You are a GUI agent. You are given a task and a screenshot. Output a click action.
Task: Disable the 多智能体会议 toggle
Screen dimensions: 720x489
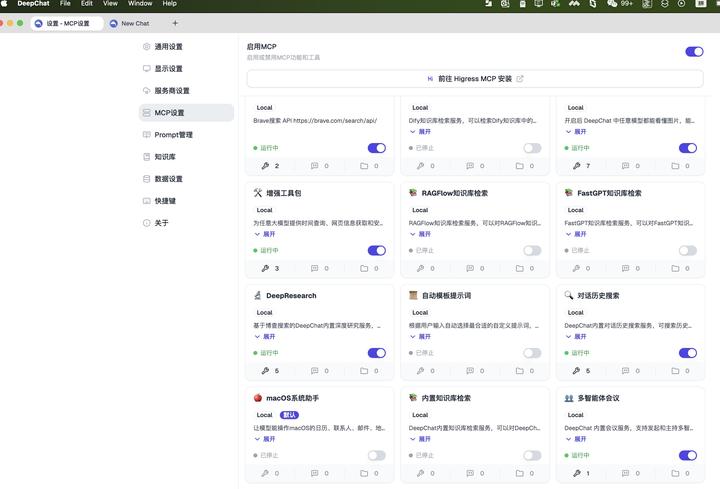(x=687, y=455)
